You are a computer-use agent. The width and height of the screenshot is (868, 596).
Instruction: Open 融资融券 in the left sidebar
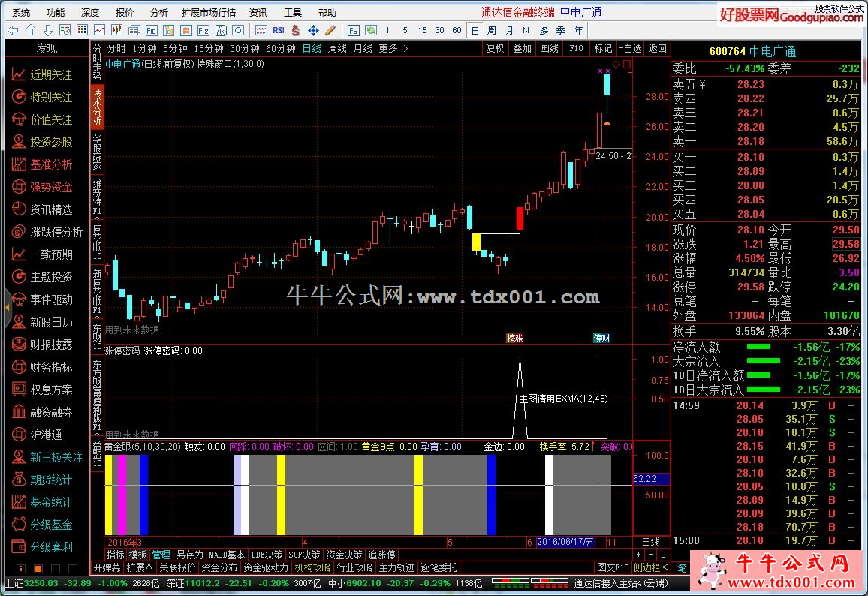[51, 412]
